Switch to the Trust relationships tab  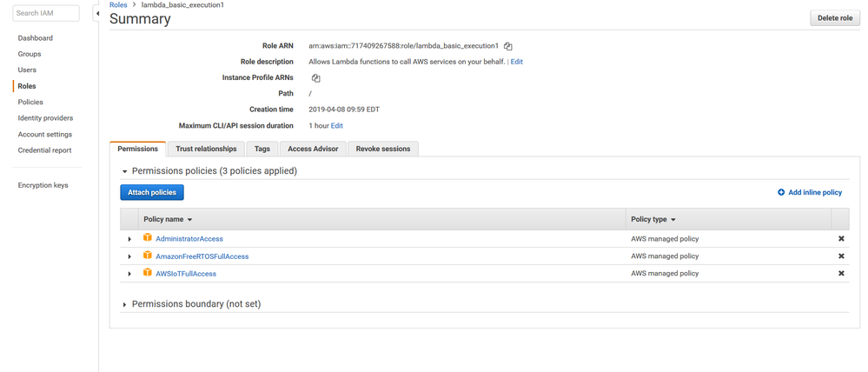click(x=206, y=149)
